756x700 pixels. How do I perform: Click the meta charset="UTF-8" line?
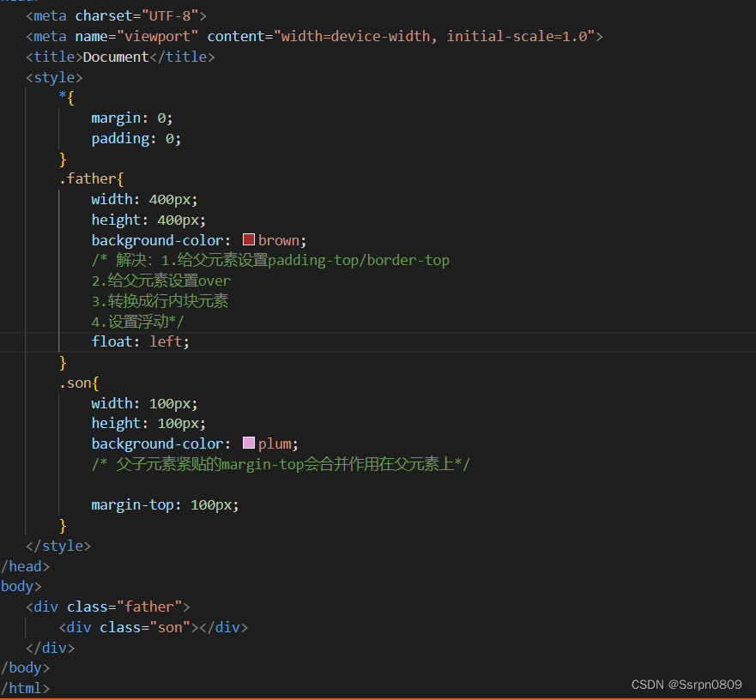click(116, 16)
